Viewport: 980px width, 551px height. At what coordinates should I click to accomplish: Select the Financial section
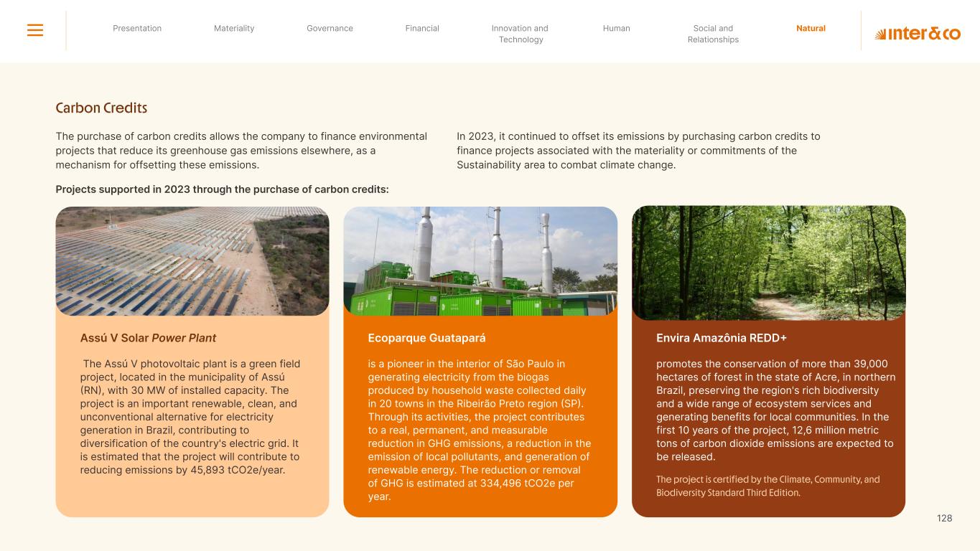coord(422,29)
